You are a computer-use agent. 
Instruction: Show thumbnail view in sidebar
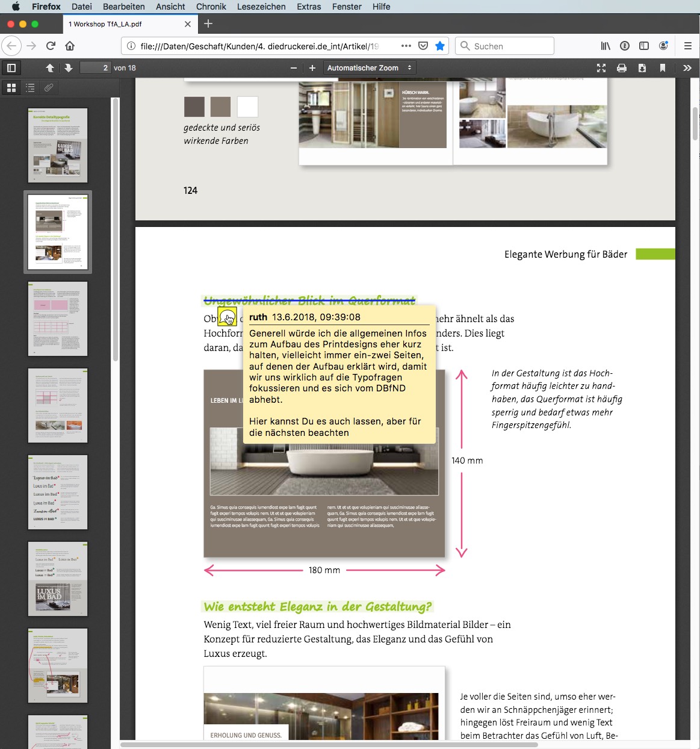click(x=11, y=88)
